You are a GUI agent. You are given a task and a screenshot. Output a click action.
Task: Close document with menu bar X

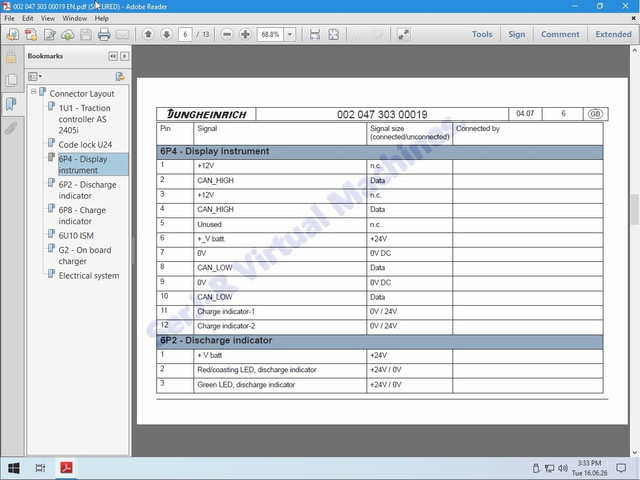coord(633,18)
